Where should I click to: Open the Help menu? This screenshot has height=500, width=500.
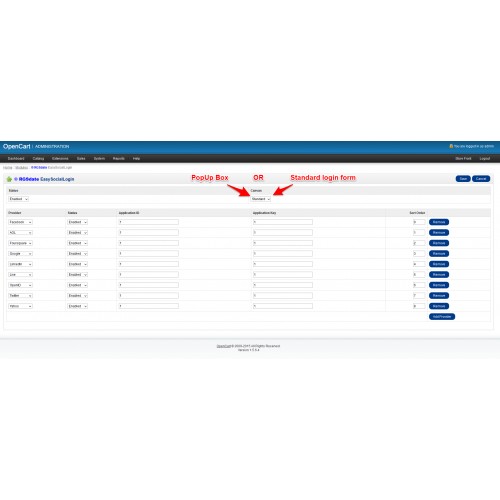tap(136, 159)
